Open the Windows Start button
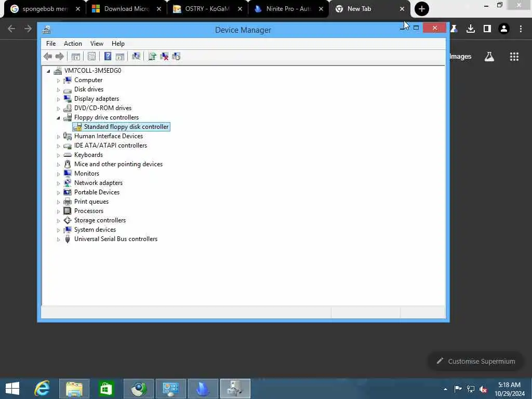This screenshot has width=532, height=399. (12, 389)
